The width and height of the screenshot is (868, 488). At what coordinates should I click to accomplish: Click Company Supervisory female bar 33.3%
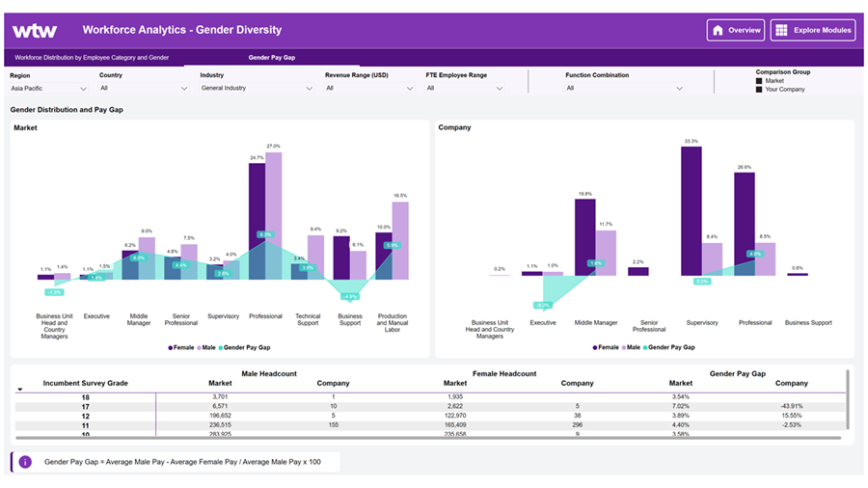(692, 211)
